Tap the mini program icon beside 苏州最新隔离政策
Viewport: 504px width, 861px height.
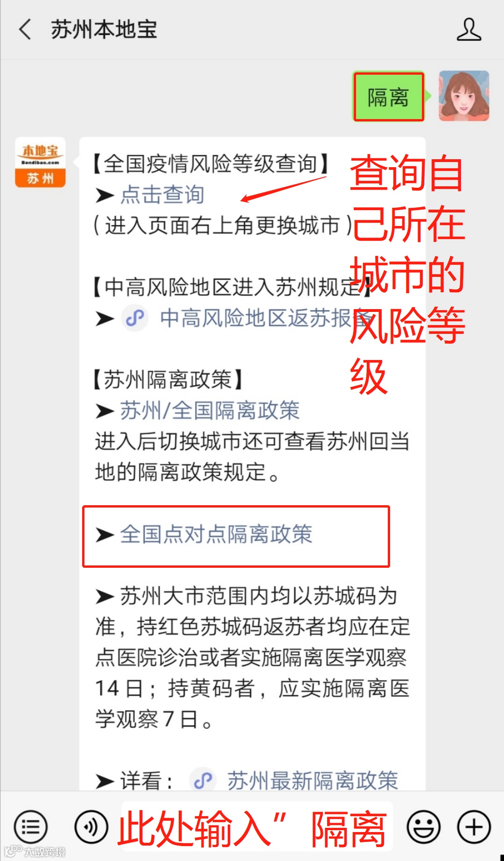pyautogui.click(x=203, y=781)
